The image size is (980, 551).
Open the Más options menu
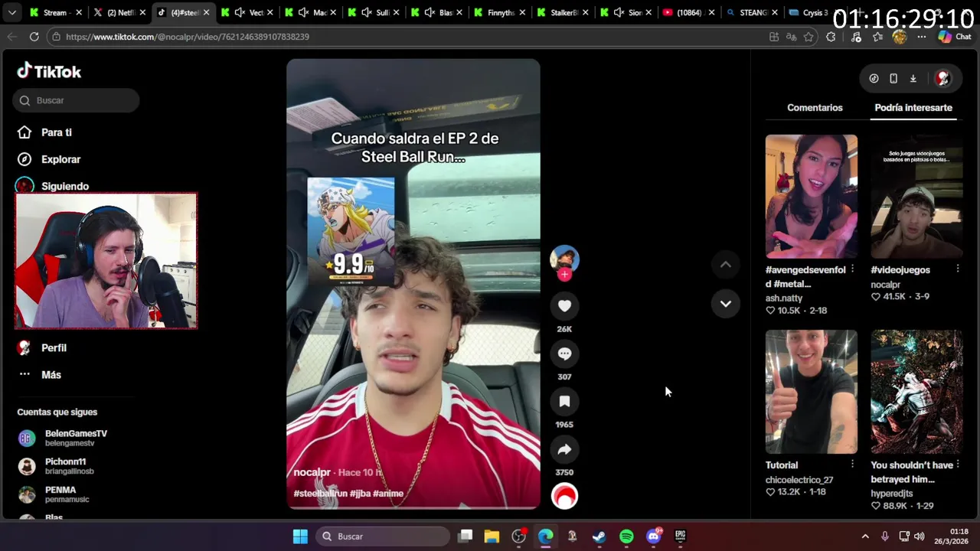coord(40,375)
